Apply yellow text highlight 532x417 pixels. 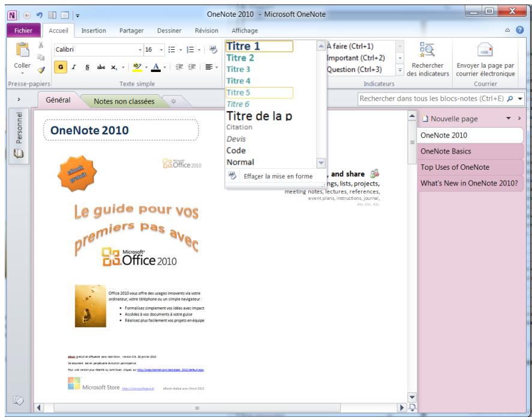(x=137, y=67)
